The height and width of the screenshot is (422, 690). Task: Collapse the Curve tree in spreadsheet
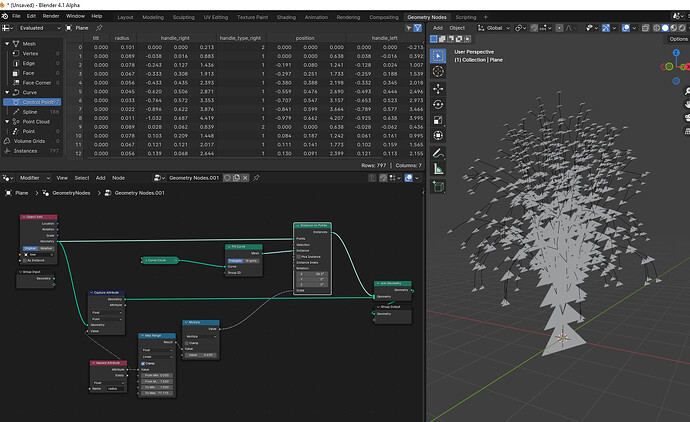coord(7,92)
